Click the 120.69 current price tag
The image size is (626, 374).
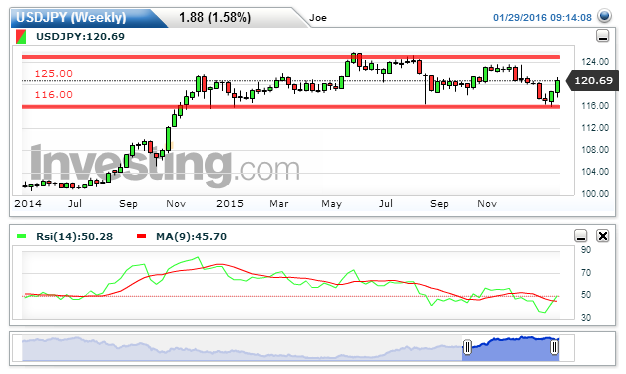tap(592, 81)
